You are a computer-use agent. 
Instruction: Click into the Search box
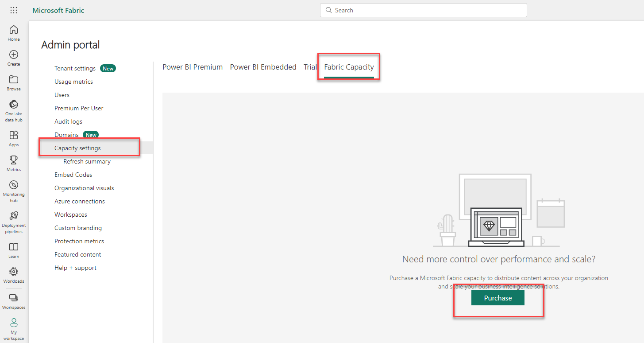click(423, 10)
